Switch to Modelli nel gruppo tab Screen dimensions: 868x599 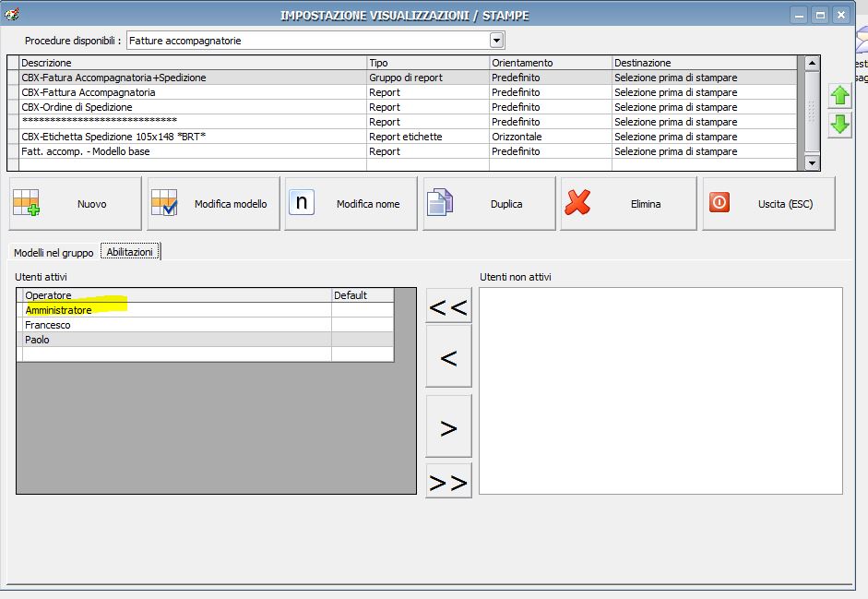point(54,253)
